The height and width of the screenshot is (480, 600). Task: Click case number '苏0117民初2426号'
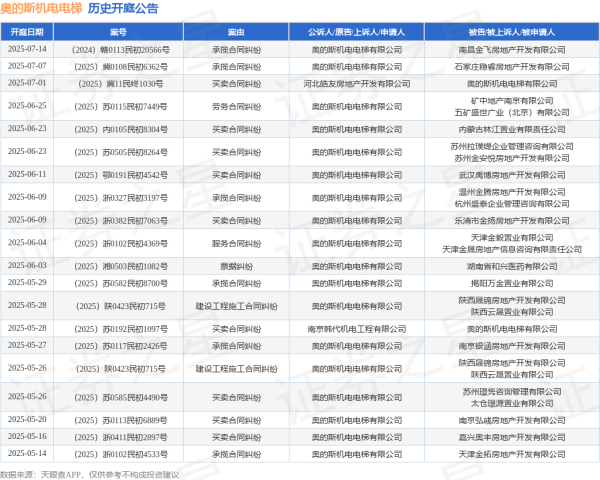(x=121, y=346)
